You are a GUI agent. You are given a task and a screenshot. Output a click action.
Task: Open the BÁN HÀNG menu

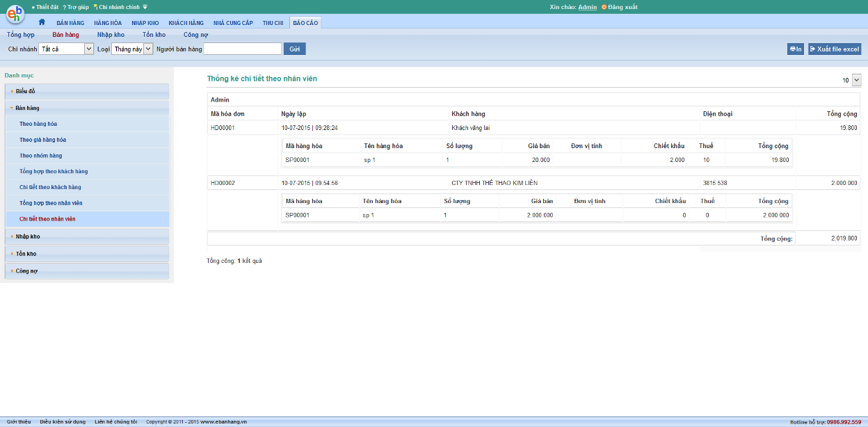pos(70,23)
